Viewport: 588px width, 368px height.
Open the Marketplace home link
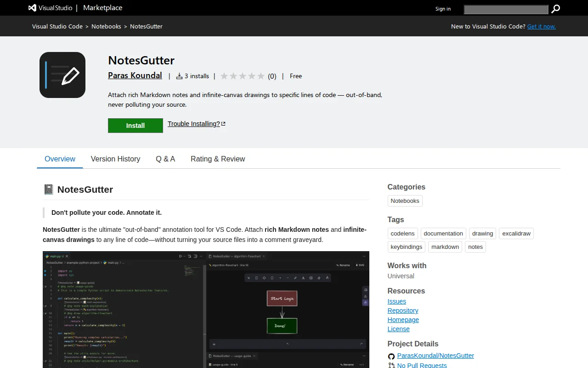point(102,8)
